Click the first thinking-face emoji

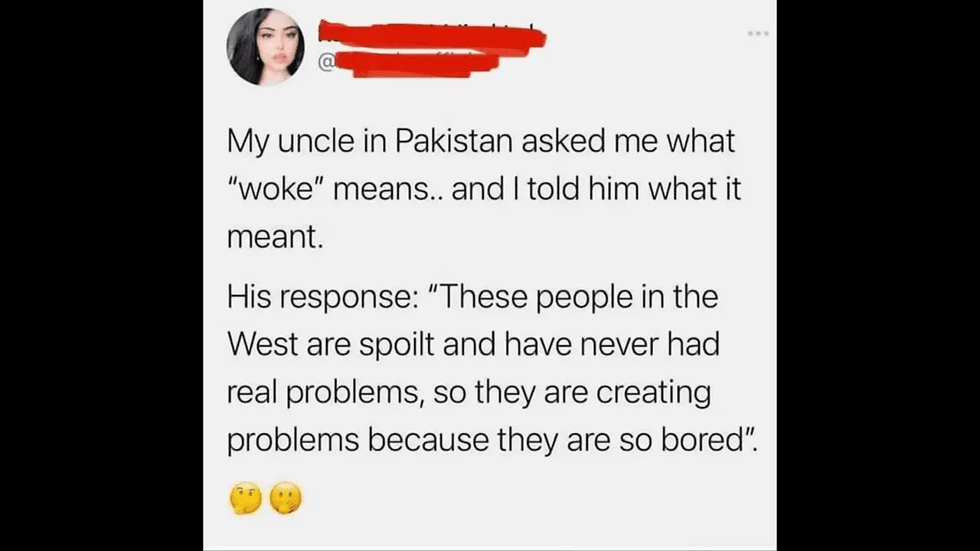click(x=245, y=499)
